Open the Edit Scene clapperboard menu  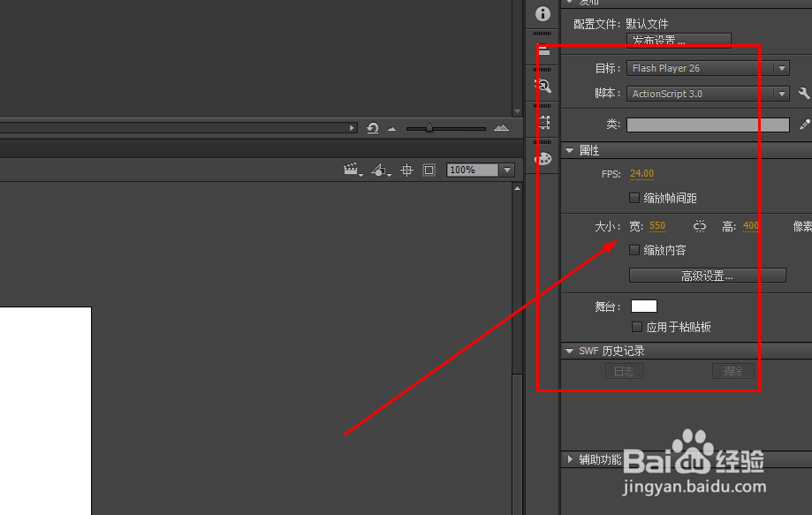coord(353,170)
